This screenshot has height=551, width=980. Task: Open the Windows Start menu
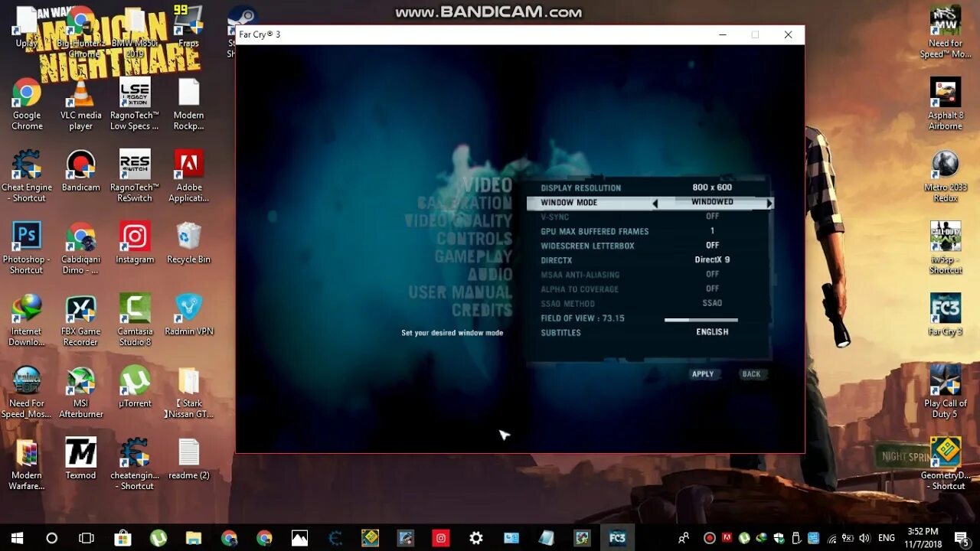17,538
